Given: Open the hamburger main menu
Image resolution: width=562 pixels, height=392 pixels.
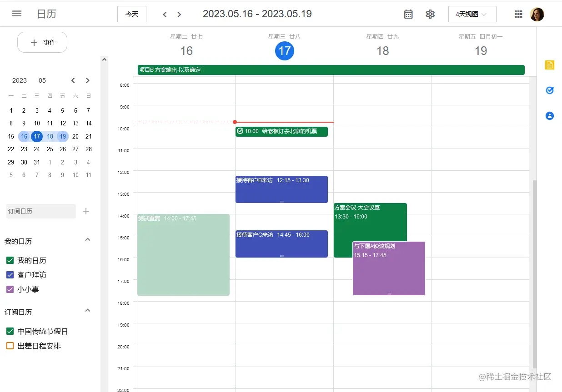Looking at the screenshot, I should click(17, 13).
